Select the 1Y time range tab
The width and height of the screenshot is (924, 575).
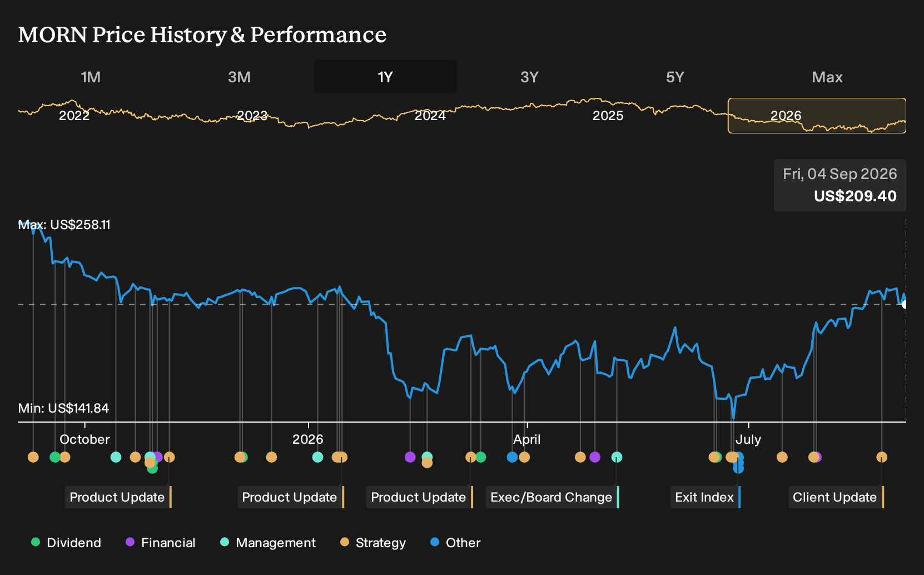point(386,77)
